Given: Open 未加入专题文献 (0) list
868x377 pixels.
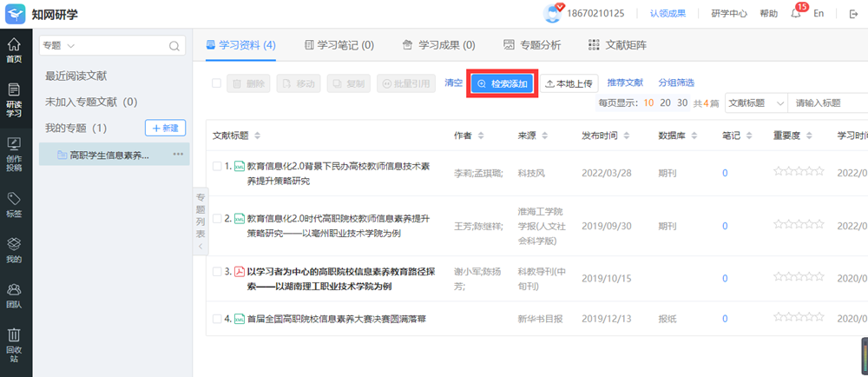Looking at the screenshot, I should point(91,102).
